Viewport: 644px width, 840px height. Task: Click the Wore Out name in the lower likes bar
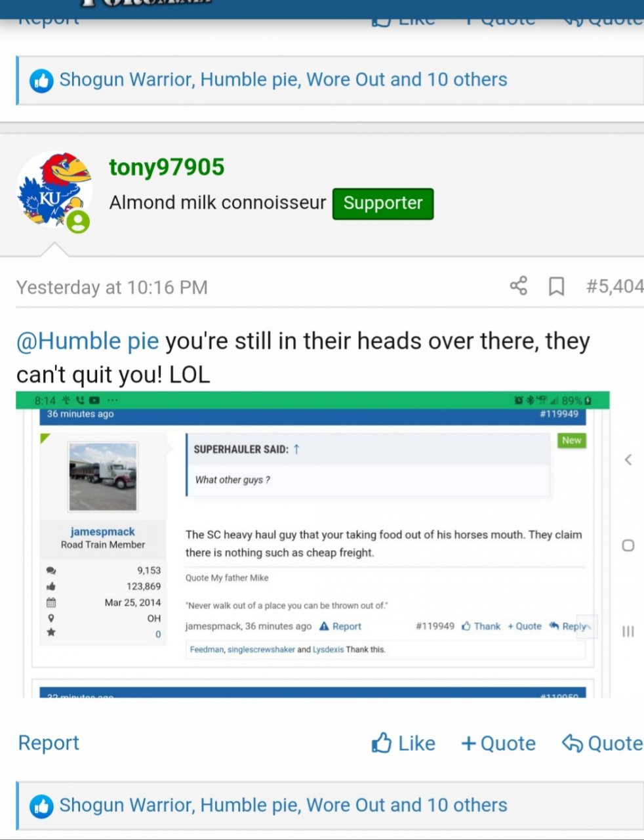346,805
